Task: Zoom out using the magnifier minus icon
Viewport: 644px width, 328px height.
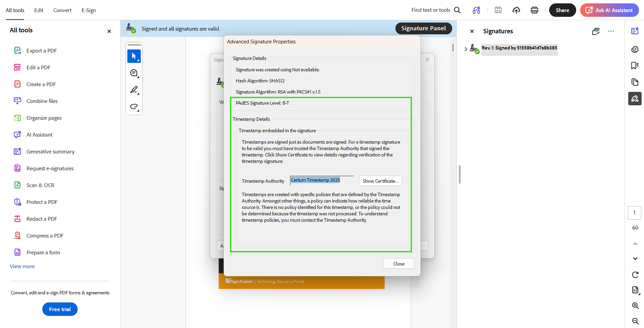Action: point(635,321)
